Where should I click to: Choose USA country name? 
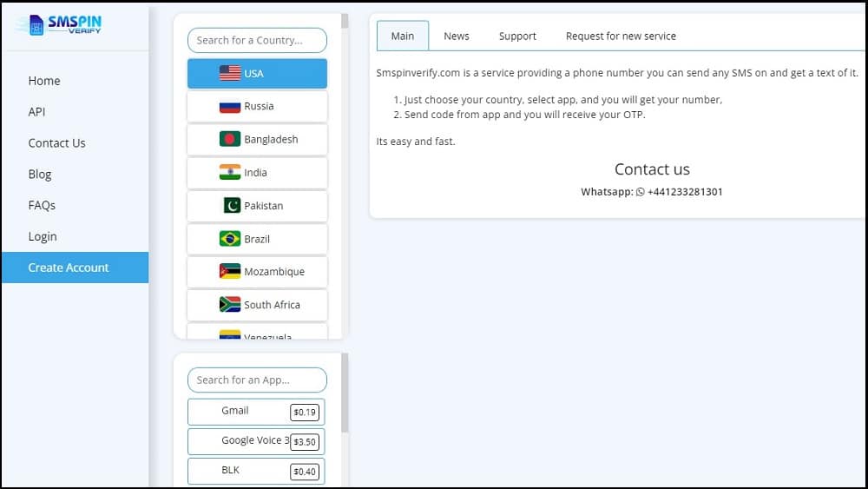coord(253,74)
